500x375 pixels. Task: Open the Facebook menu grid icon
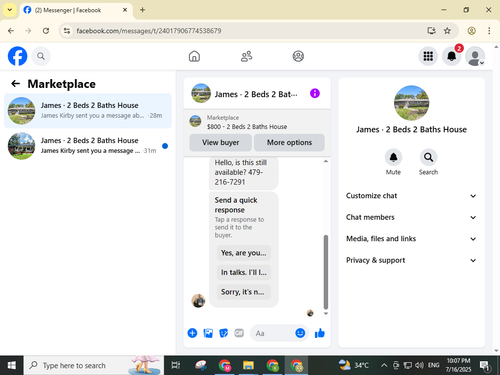(x=428, y=56)
